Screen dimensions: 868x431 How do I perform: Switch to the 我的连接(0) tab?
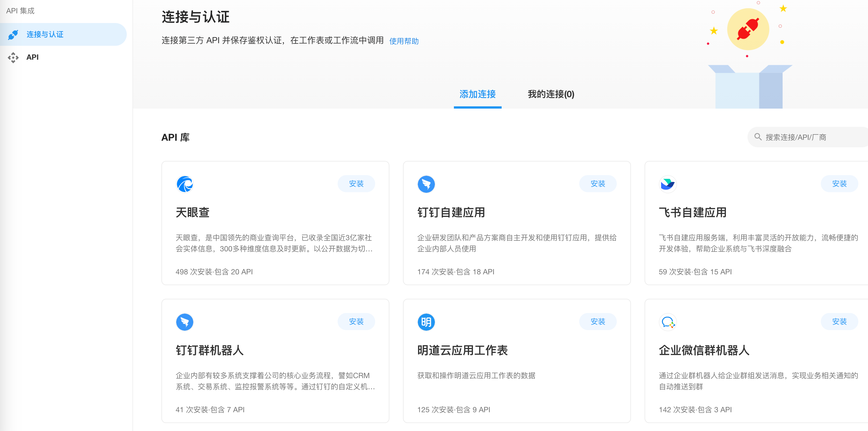tap(551, 94)
